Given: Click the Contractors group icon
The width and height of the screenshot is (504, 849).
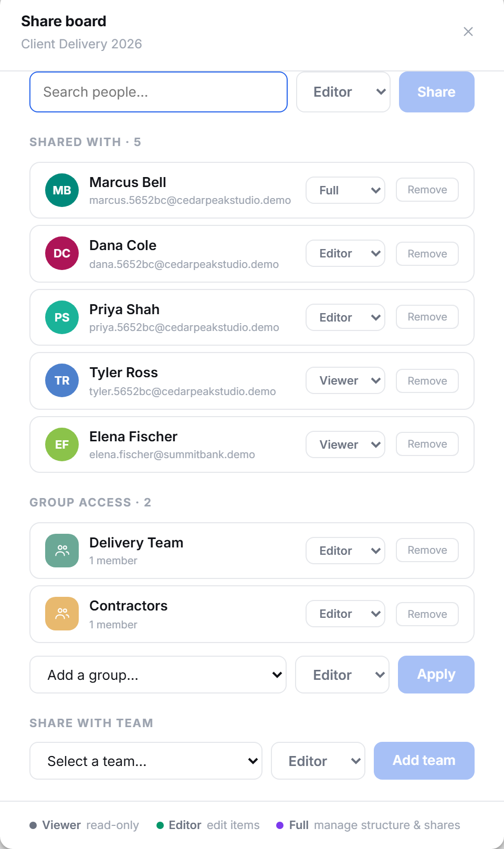Looking at the screenshot, I should point(62,614).
